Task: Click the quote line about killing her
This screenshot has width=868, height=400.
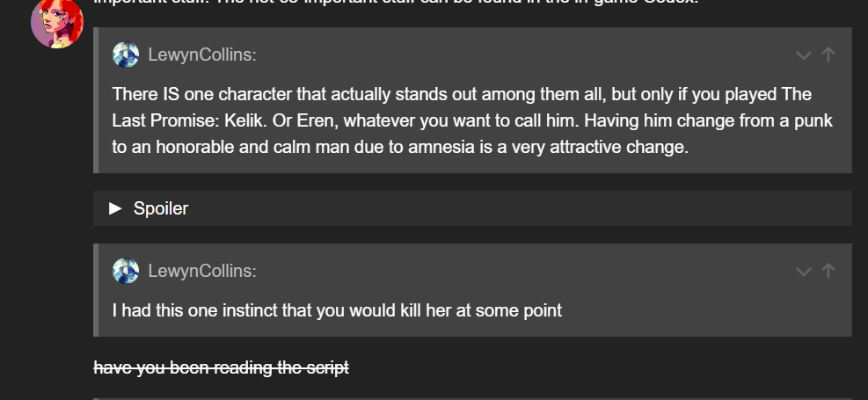Action: tap(337, 310)
